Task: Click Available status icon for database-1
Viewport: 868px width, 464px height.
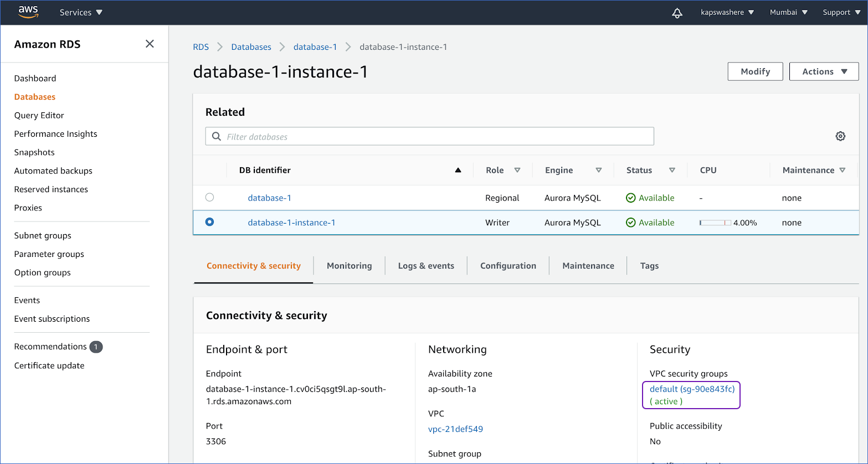Action: (x=630, y=198)
